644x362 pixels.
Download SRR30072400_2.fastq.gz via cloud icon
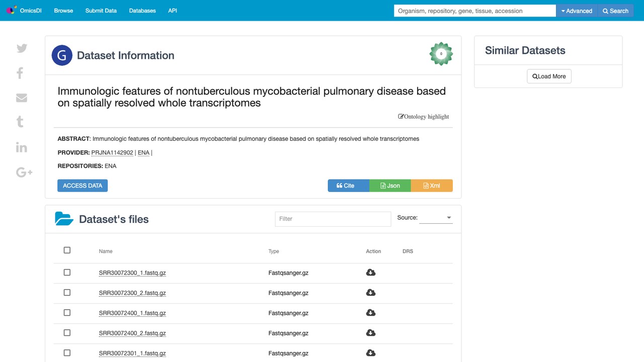click(x=371, y=333)
